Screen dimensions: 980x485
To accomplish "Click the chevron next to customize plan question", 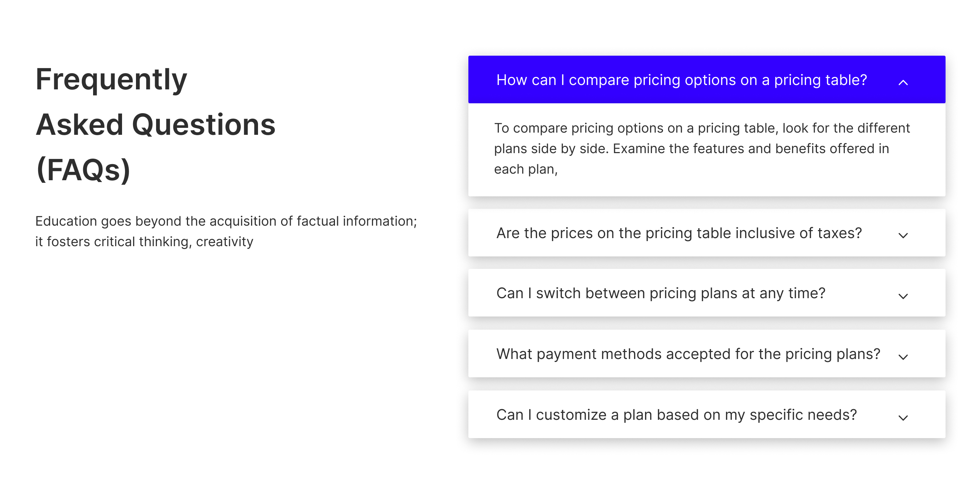I will [x=903, y=418].
